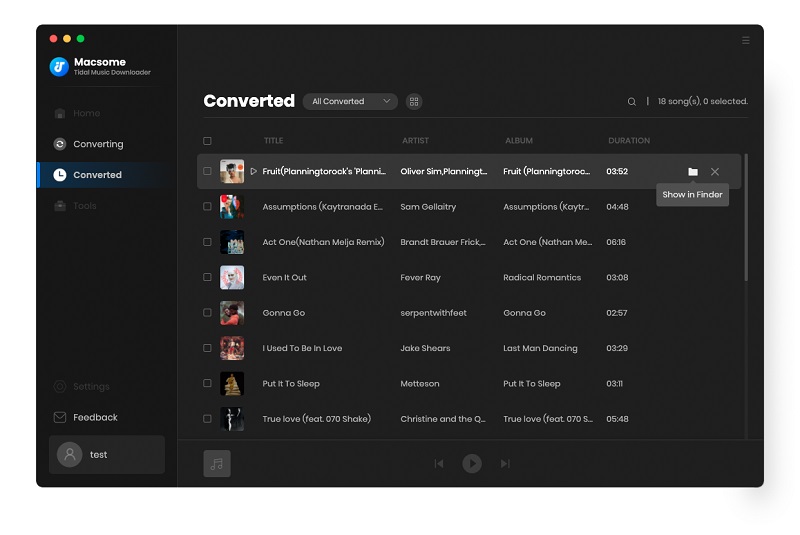The height and width of the screenshot is (535, 800).
Task: Check the I Used To Be In Love checkbox
Action: click(x=207, y=348)
